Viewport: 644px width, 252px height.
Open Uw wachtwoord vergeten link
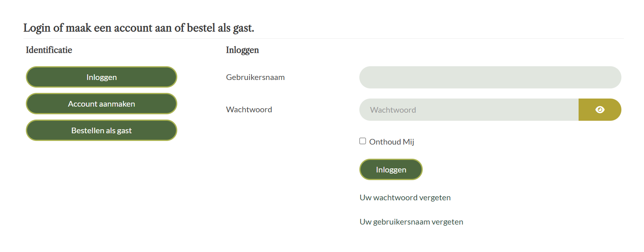coord(405,197)
